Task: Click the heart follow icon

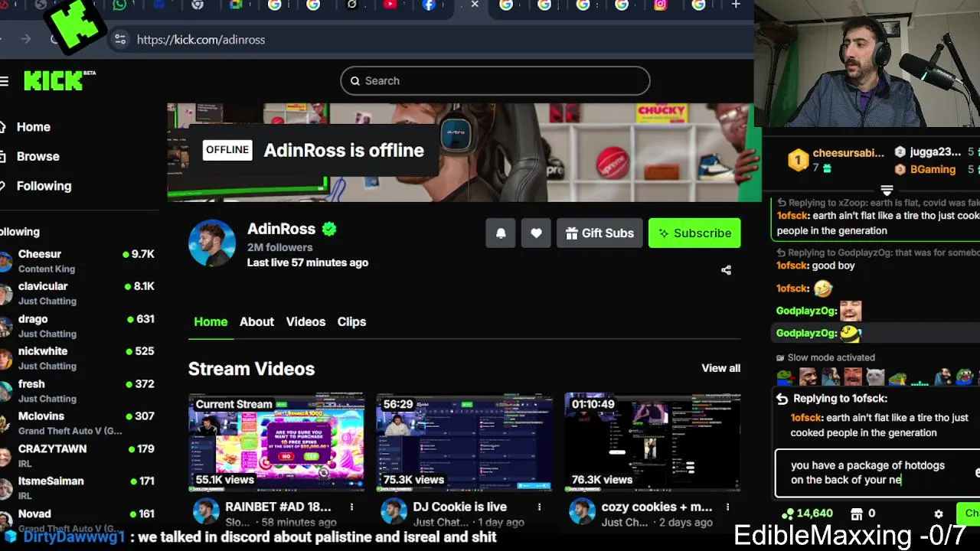Action: [x=536, y=233]
